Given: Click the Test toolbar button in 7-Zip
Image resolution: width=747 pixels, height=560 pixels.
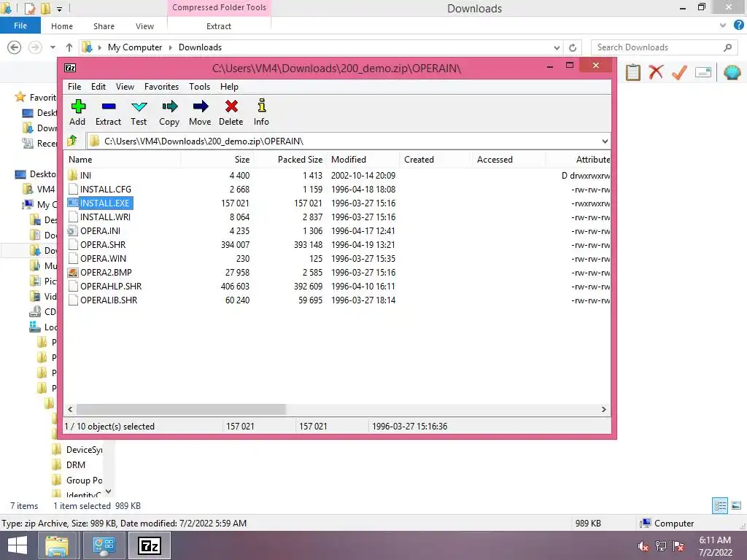Looking at the screenshot, I should pyautogui.click(x=139, y=113).
